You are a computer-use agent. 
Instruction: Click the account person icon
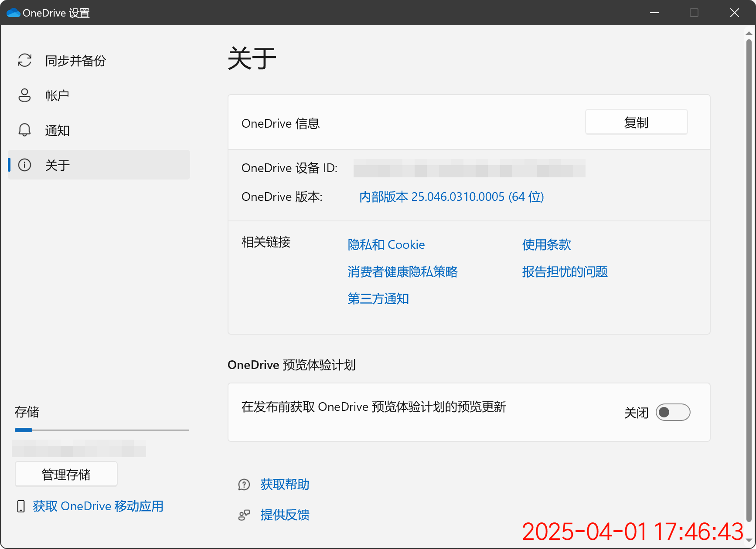click(25, 95)
